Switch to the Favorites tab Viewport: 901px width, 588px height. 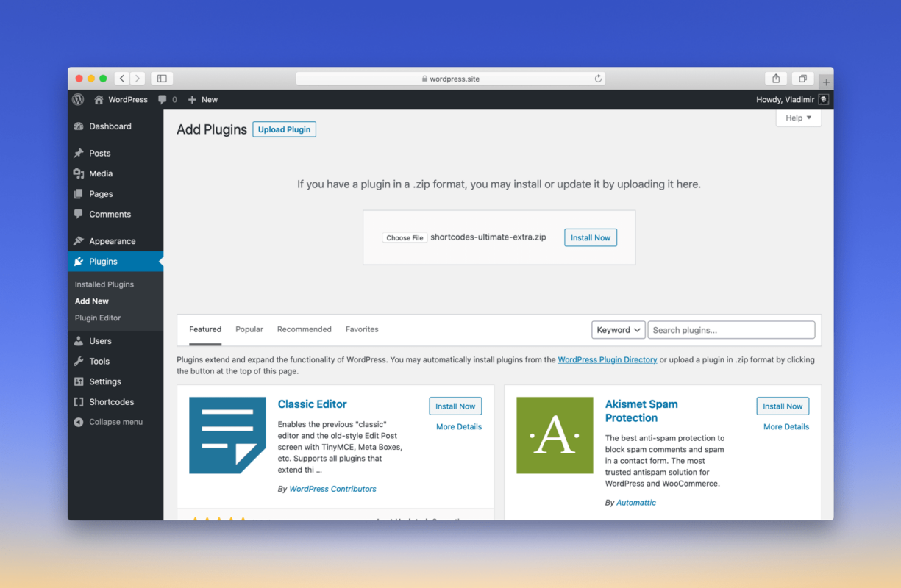[x=362, y=329]
